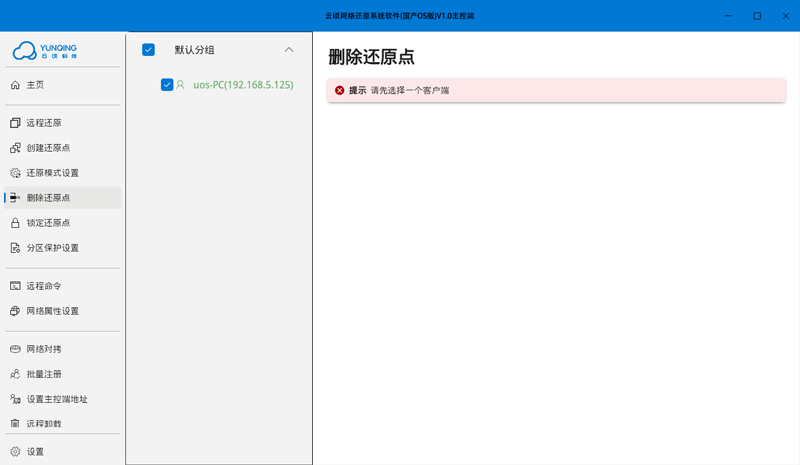The width and height of the screenshot is (800, 465).
Task: Click the 网络对拷 icon
Action: 15,349
